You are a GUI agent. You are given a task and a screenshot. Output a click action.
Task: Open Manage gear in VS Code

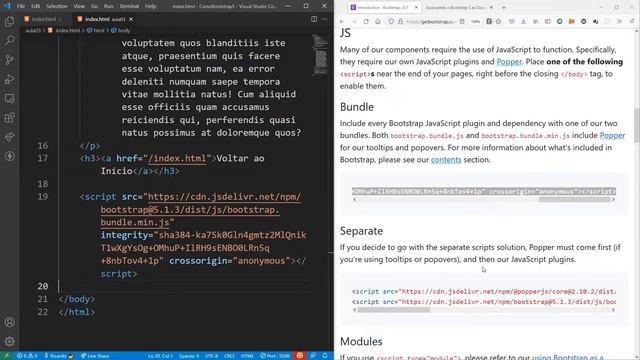pos(9,341)
